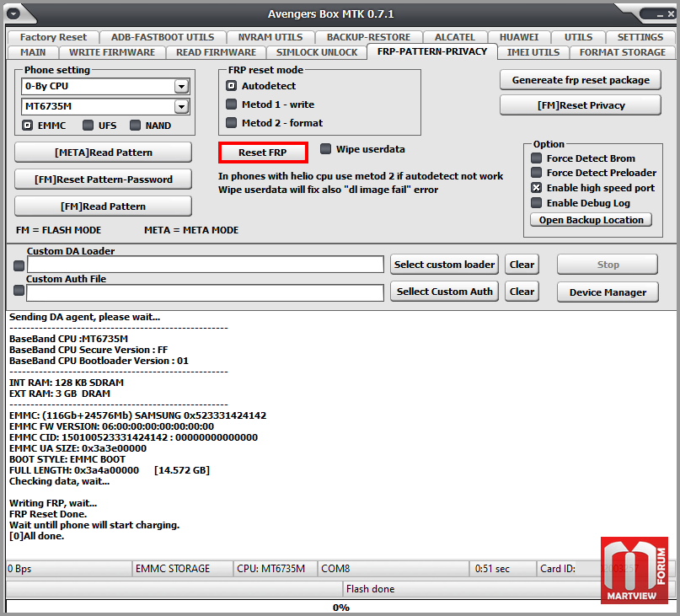Screen dimensions: 680x616
Task: Click Genereate frp reset package
Action: coord(581,80)
